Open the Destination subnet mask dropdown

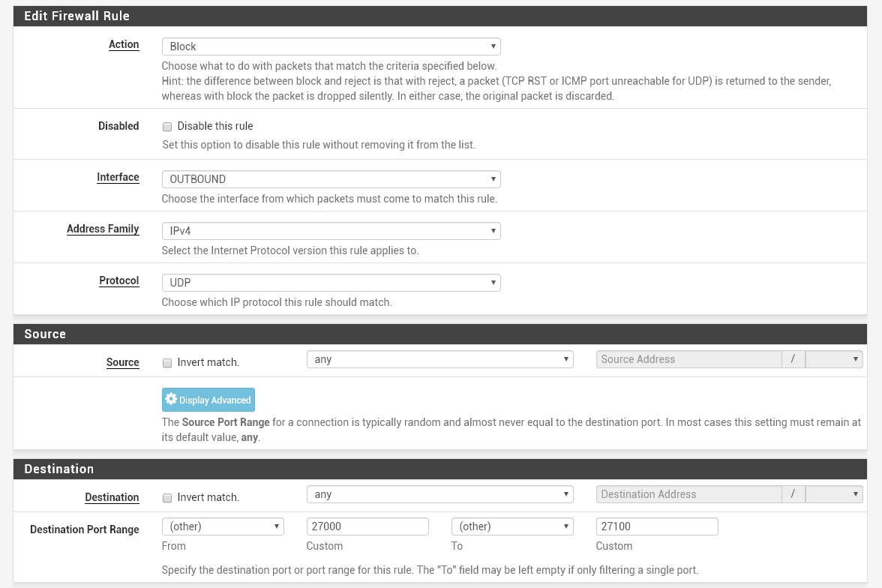click(834, 494)
